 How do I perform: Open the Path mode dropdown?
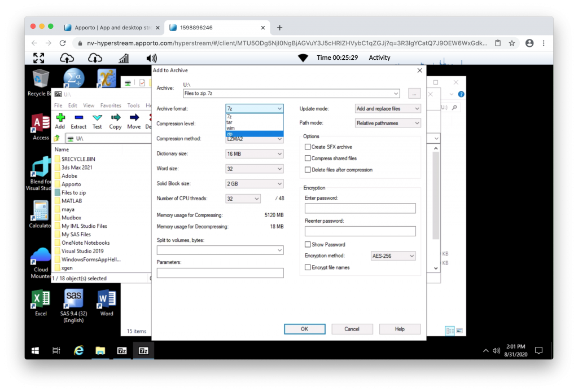388,123
